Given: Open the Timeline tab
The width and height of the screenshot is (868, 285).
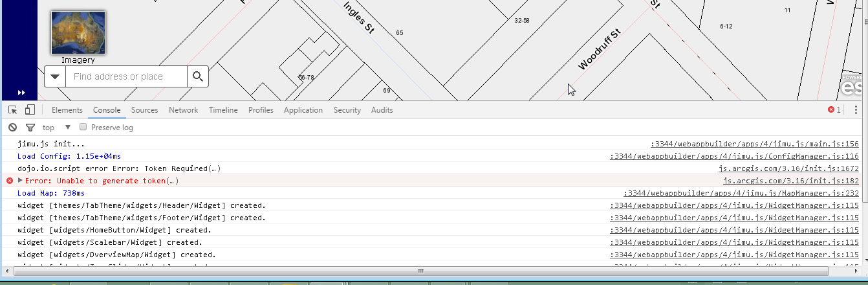Looking at the screenshot, I should pos(223,110).
